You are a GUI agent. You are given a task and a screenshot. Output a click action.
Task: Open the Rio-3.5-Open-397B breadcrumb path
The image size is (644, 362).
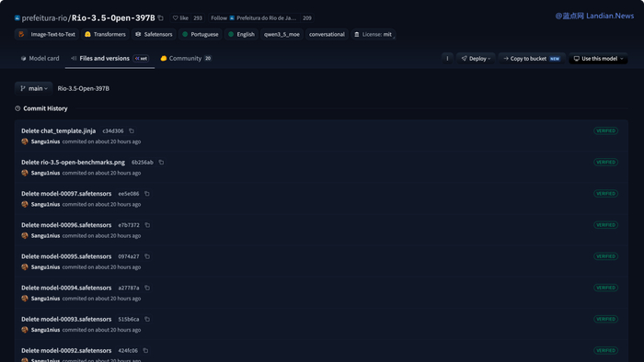coord(84,88)
